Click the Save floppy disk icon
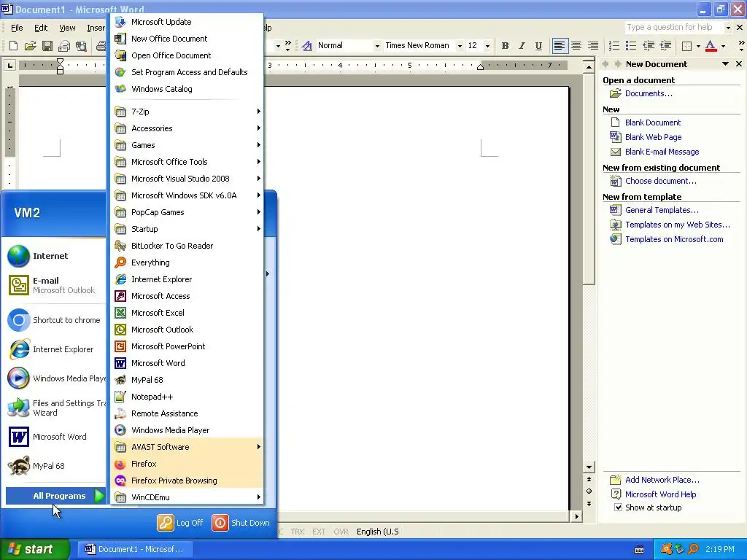This screenshot has height=560, width=747. [x=47, y=46]
